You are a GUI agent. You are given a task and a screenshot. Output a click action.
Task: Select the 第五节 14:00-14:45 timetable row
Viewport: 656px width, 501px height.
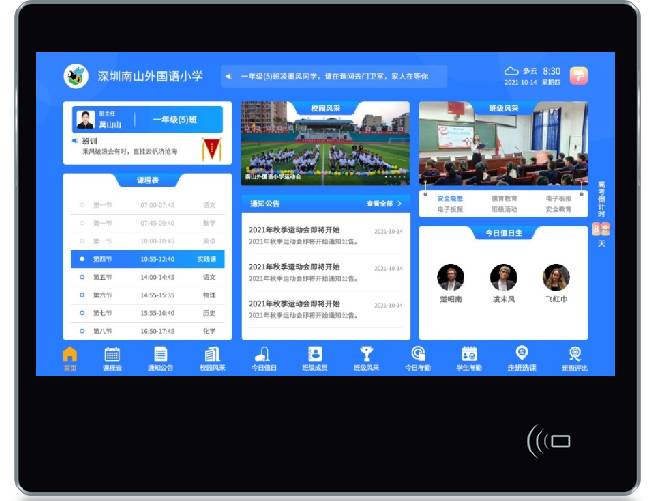[148, 277]
